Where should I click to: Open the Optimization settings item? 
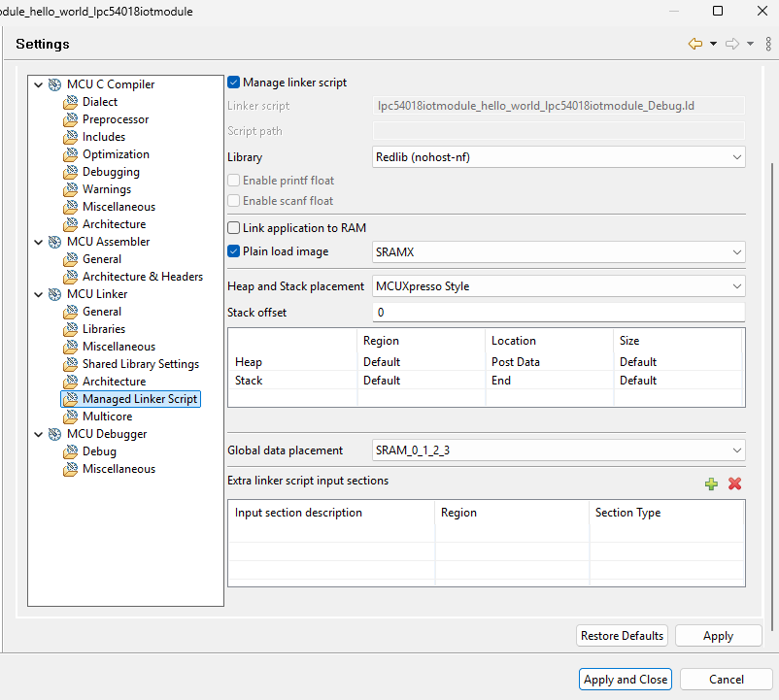point(116,154)
